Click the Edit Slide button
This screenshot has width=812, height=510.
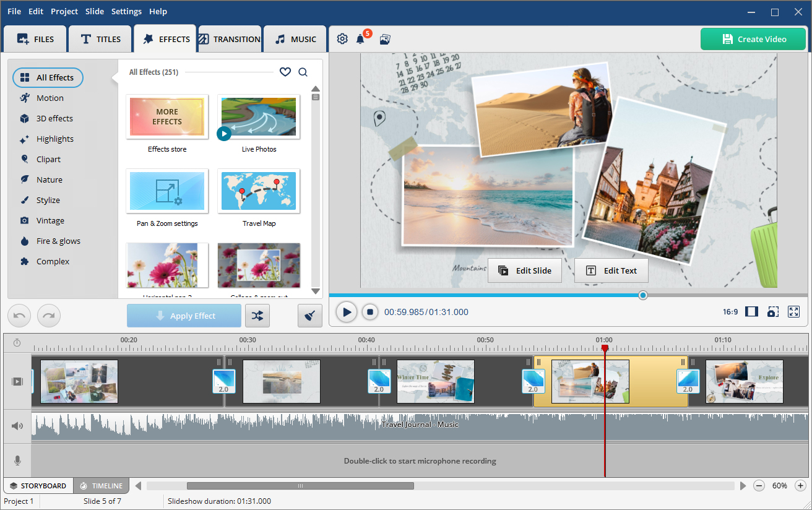click(525, 270)
